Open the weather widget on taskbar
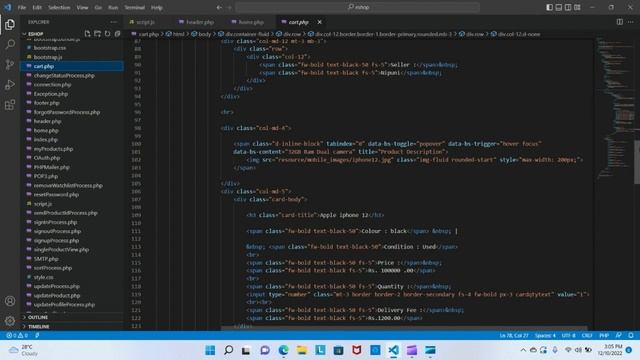640x360 pixels. tap(23, 350)
